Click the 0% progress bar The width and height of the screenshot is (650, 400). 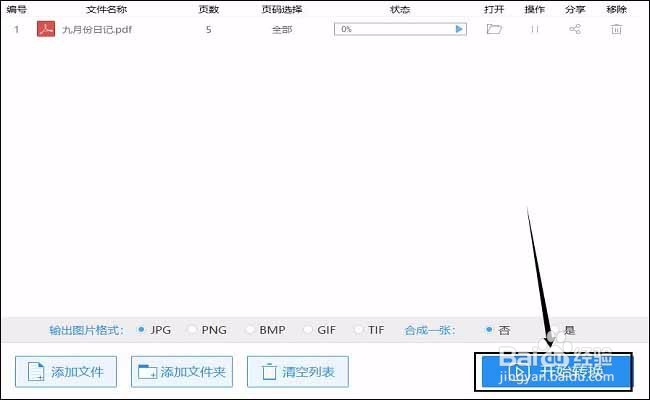[400, 29]
